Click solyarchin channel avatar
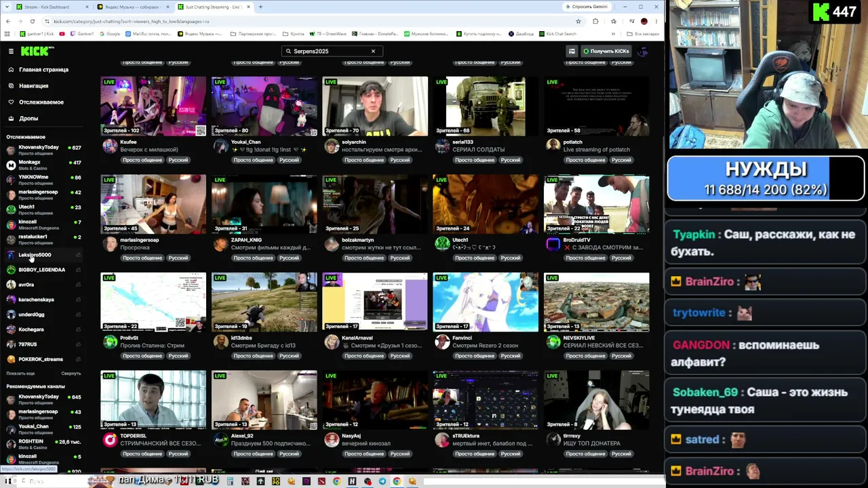 pos(331,146)
